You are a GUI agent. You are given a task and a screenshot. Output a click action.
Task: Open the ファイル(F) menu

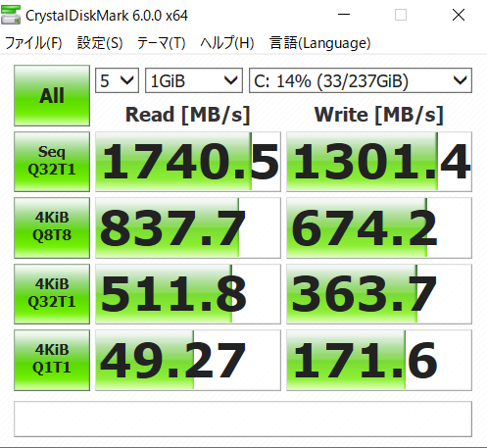pyautogui.click(x=33, y=43)
